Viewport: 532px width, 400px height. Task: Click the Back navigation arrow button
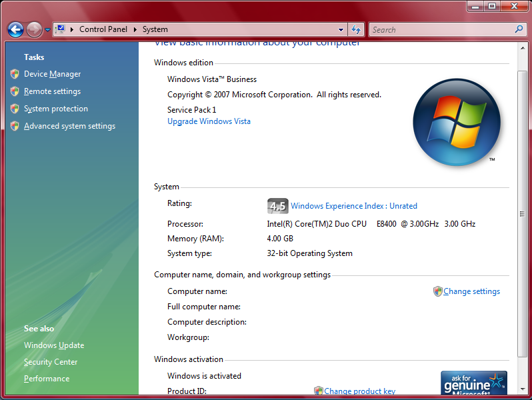tap(15, 29)
